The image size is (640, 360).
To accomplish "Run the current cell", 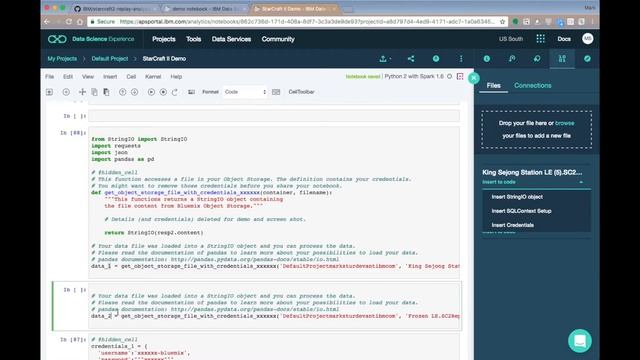I will tap(151, 92).
